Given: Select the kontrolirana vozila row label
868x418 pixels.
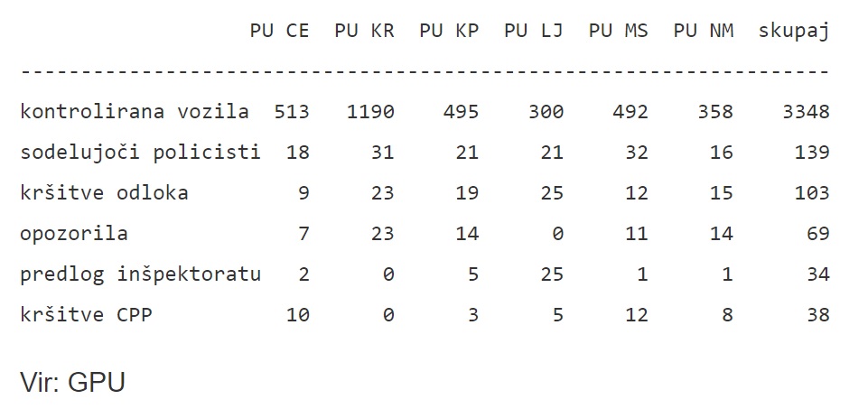Looking at the screenshot, I should (x=135, y=112).
